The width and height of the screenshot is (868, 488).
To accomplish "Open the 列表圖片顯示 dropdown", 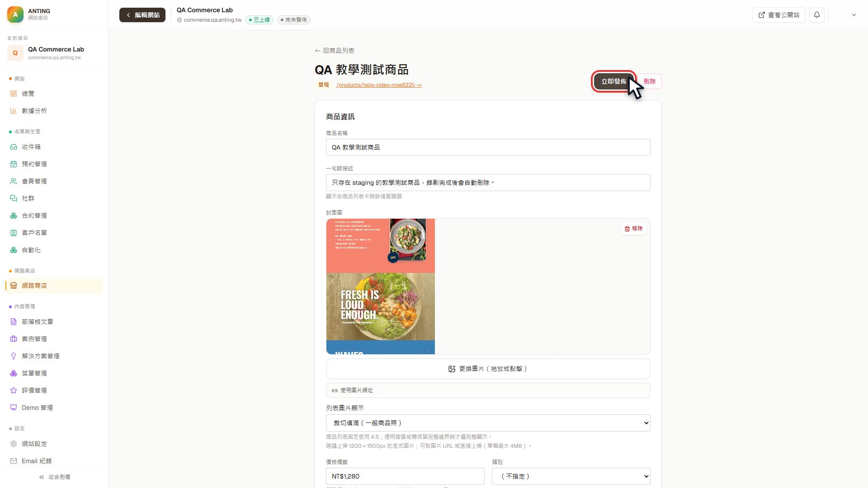I will [488, 423].
